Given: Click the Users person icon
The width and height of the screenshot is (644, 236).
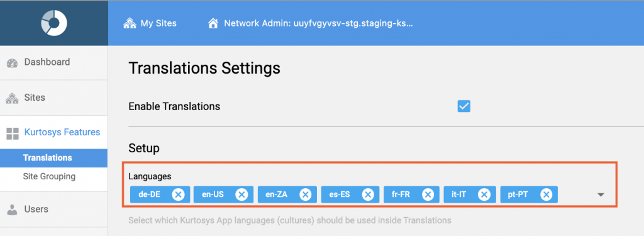Looking at the screenshot, I should click(x=13, y=210).
